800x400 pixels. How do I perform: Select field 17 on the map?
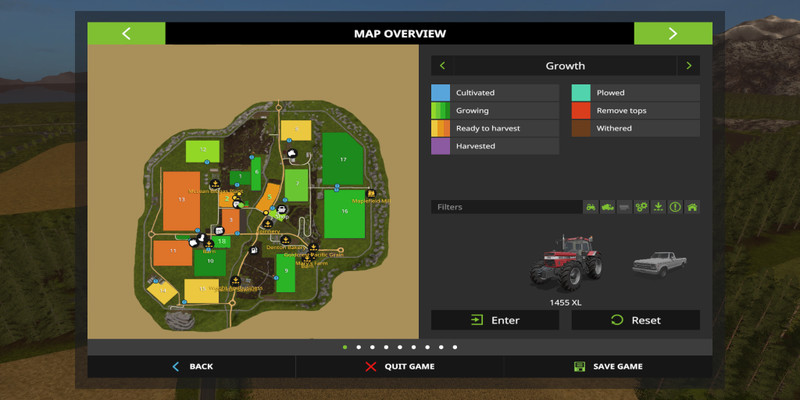[x=343, y=159]
